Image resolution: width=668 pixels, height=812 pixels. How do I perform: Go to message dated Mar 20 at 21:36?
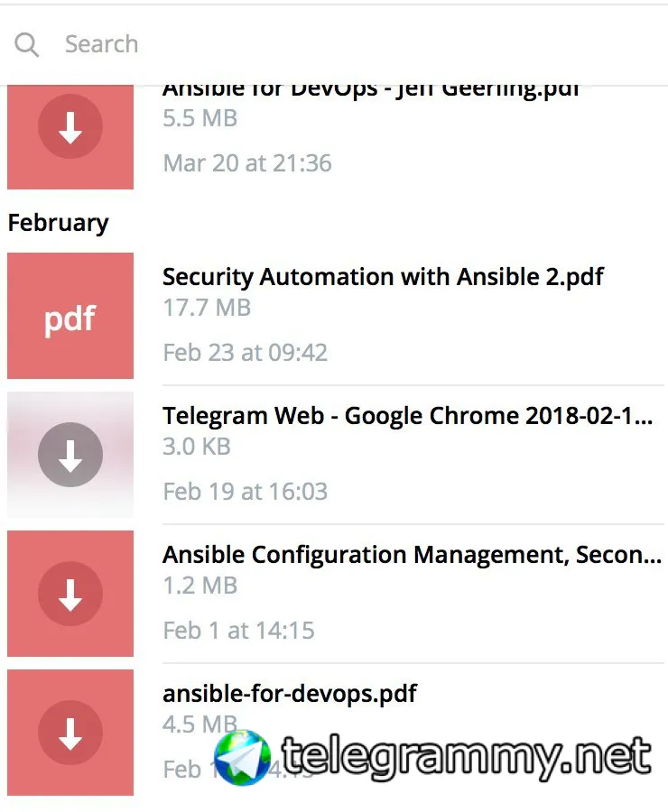click(x=247, y=163)
